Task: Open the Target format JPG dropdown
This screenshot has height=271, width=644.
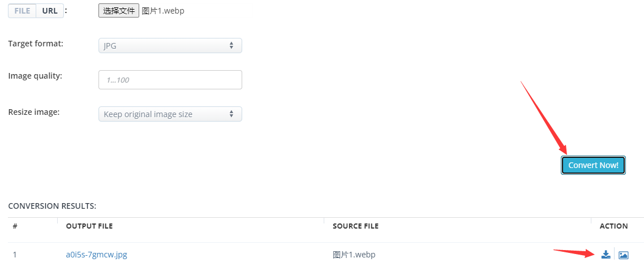Action: [170, 46]
